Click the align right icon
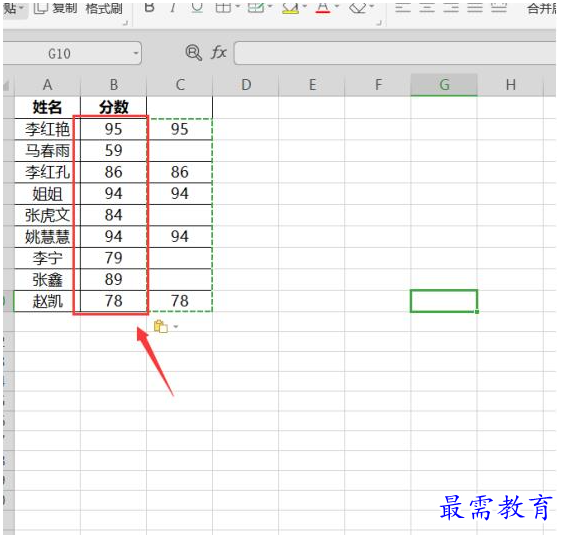This screenshot has width=561, height=539. point(451,8)
